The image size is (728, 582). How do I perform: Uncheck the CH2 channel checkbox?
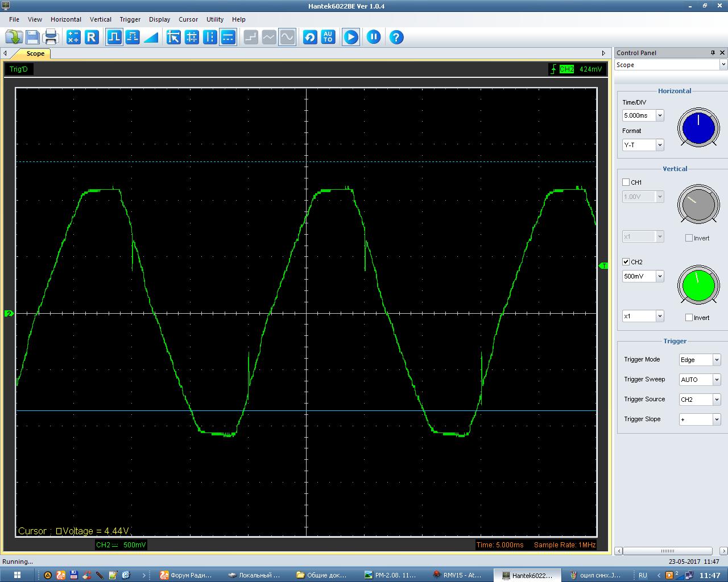[x=626, y=262]
